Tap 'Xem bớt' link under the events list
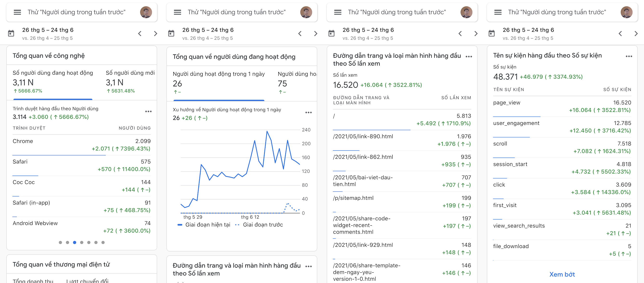This screenshot has height=283, width=644. click(562, 275)
